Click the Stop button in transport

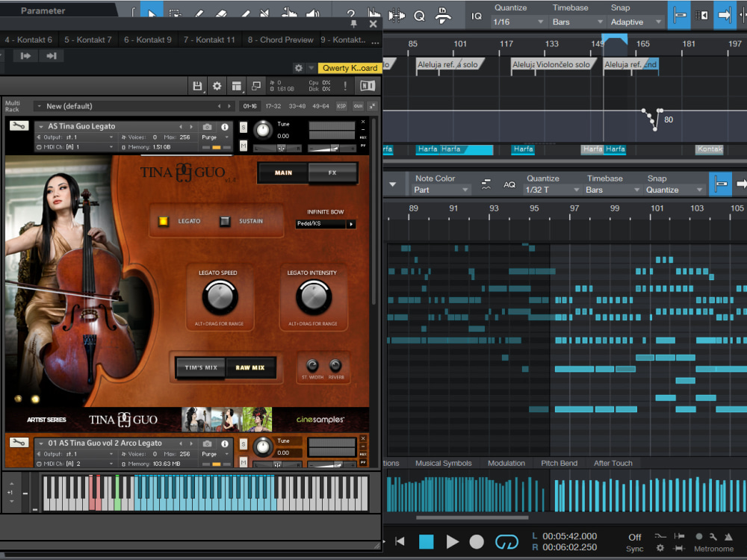(426, 541)
